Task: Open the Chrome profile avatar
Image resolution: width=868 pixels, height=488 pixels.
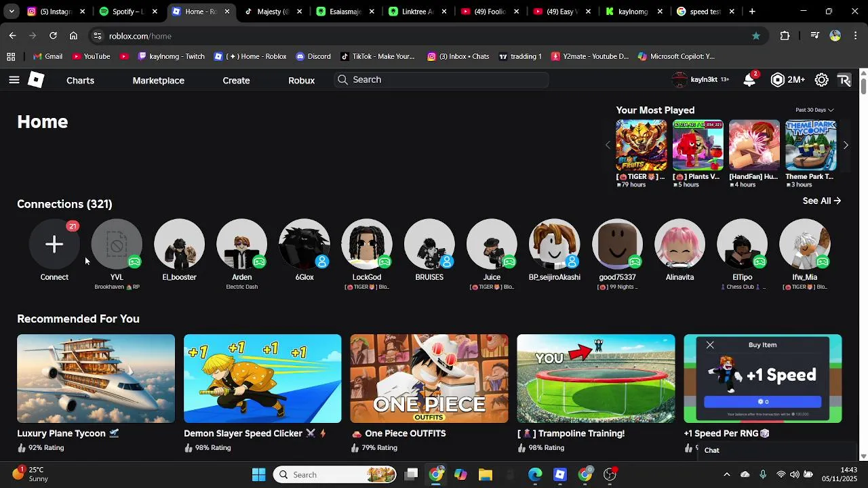Action: click(835, 36)
